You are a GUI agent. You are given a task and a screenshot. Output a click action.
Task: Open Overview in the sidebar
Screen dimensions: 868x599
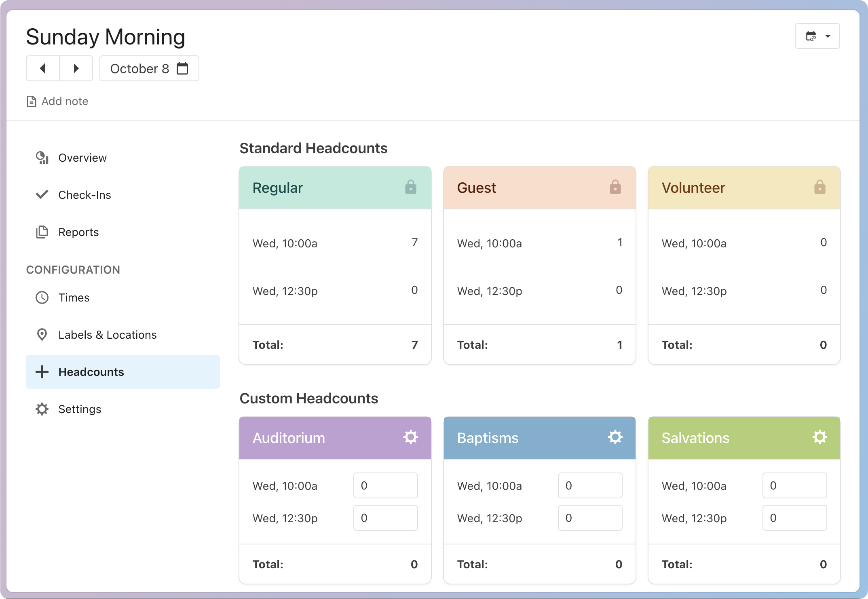click(82, 158)
